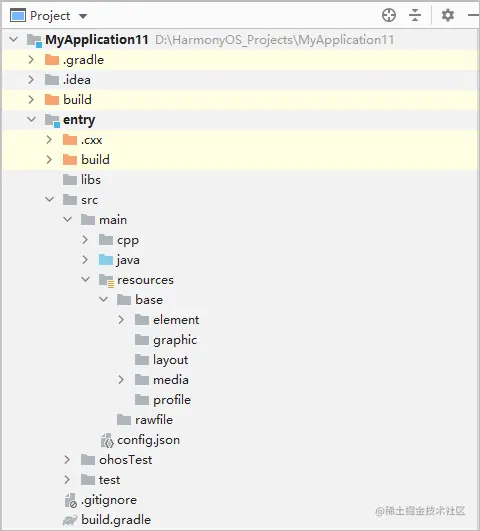Click the config.json file icon
The height and width of the screenshot is (531, 480).
click(x=107, y=440)
